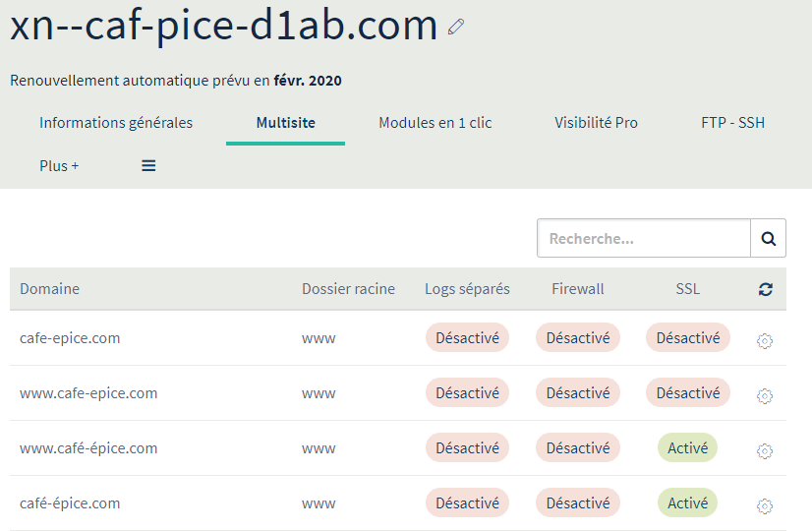Expand the Plus + menu
This screenshot has height=531, width=812.
click(59, 166)
